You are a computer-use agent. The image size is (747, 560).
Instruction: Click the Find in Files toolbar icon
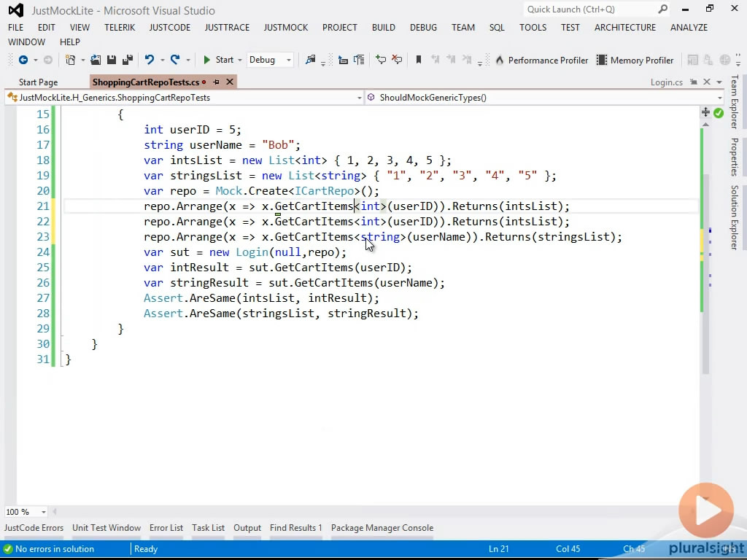tap(311, 60)
